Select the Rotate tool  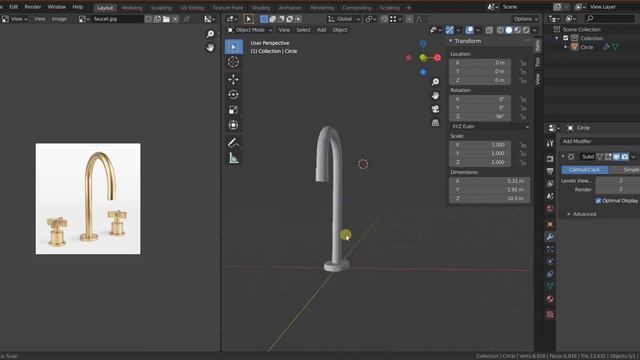[x=233, y=95]
